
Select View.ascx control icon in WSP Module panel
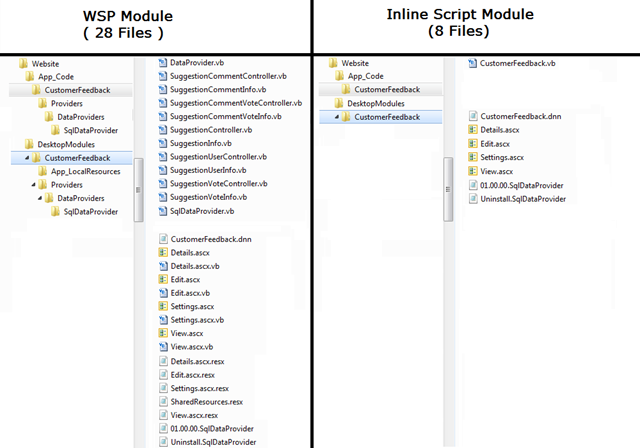(x=163, y=333)
